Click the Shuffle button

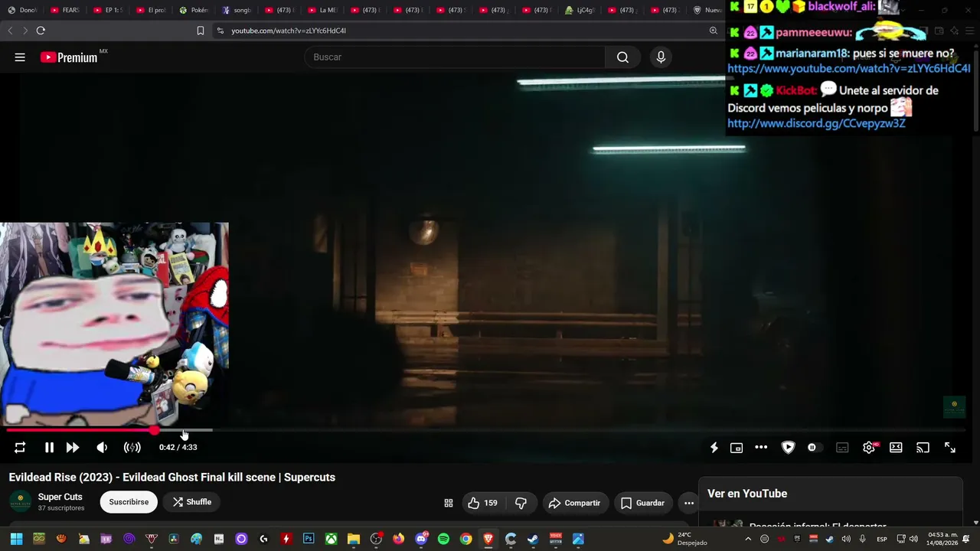point(191,502)
